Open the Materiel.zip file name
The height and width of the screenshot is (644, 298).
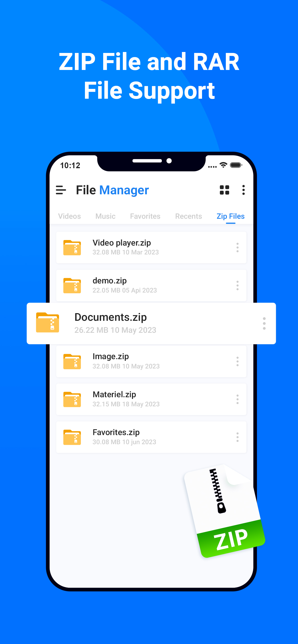pos(114,395)
